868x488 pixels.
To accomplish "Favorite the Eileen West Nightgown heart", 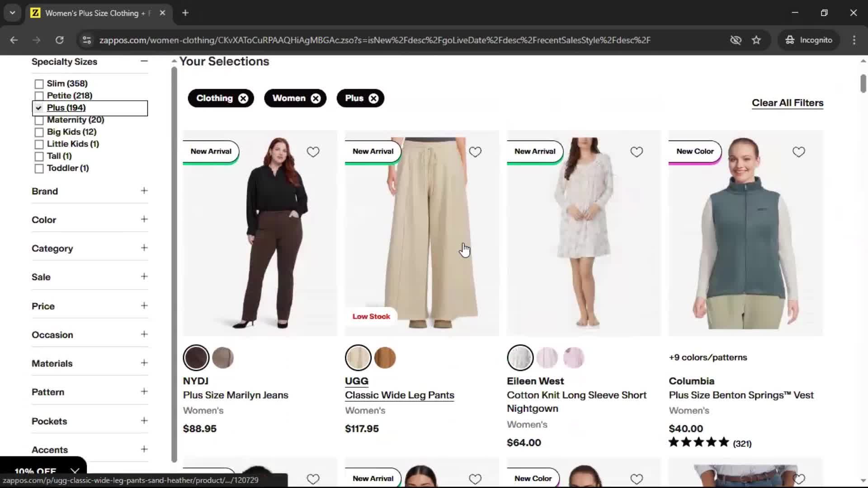I will tap(637, 152).
